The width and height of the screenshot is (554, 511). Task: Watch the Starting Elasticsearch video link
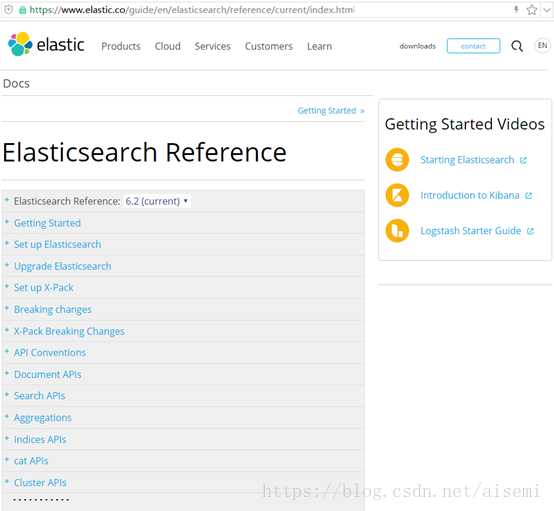tap(467, 160)
